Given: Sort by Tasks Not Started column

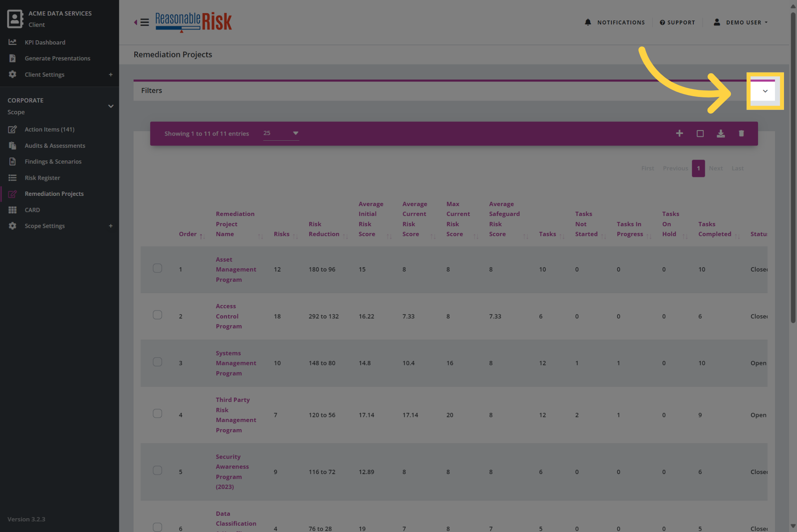Looking at the screenshot, I should (x=590, y=224).
